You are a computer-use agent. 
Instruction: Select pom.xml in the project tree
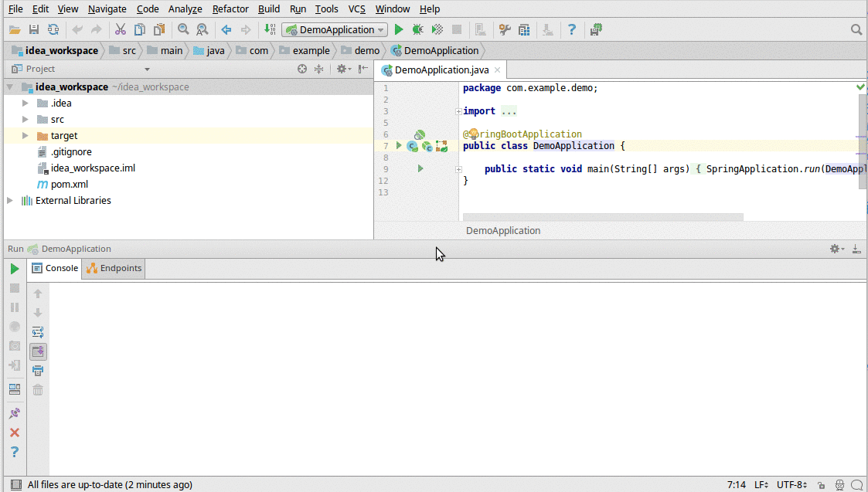(70, 185)
